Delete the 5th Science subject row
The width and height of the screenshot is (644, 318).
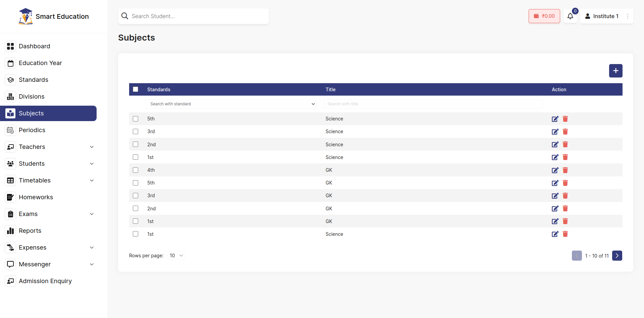coord(565,119)
